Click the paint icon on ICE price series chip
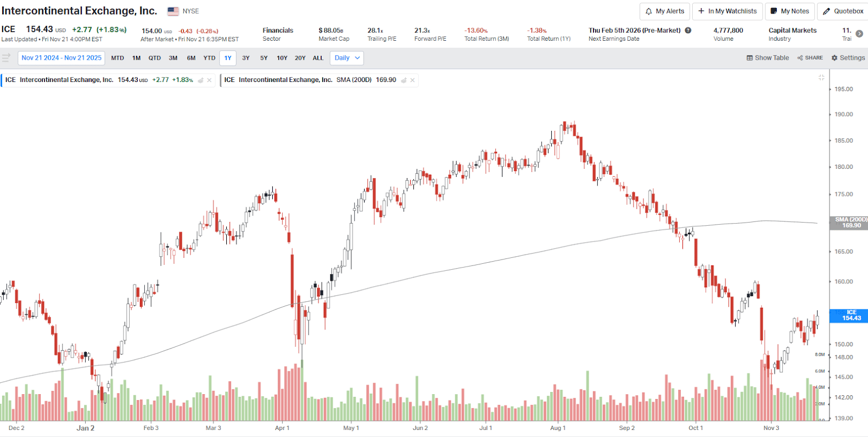The width and height of the screenshot is (868, 437). coord(201,80)
